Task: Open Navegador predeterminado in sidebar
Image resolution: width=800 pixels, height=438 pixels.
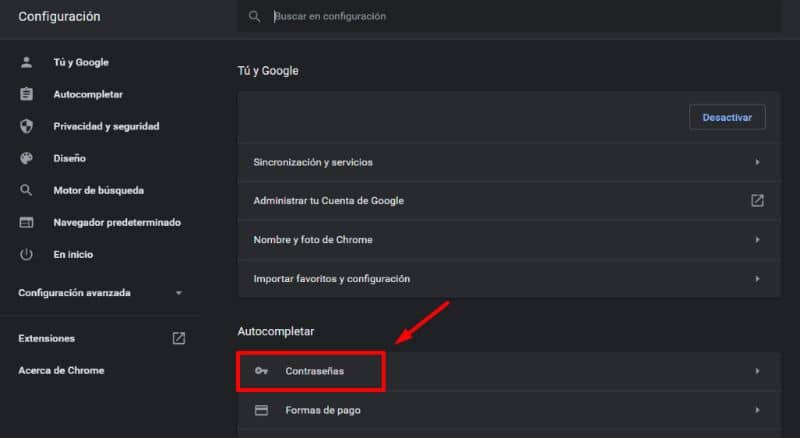Action: point(117,223)
